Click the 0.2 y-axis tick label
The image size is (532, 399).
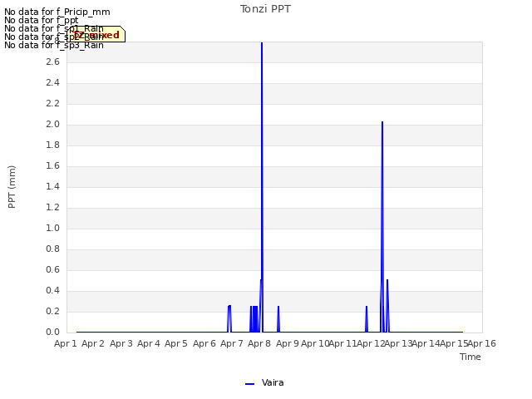52,311
